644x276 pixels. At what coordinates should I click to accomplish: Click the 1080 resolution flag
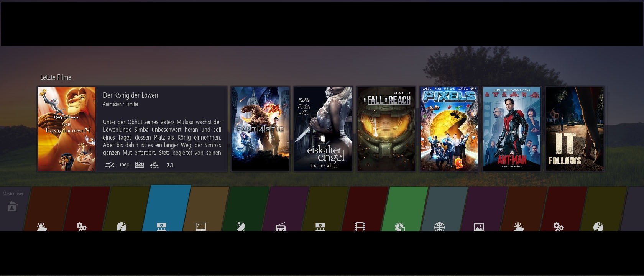[124, 165]
